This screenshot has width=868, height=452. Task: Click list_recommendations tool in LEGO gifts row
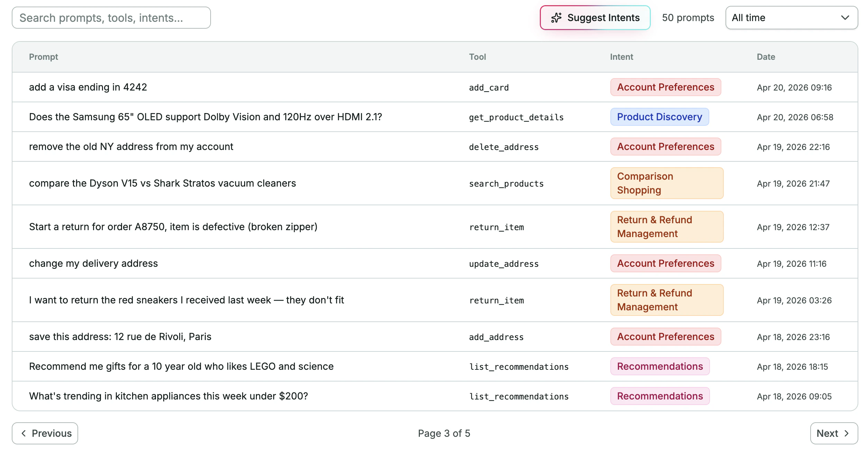(519, 367)
